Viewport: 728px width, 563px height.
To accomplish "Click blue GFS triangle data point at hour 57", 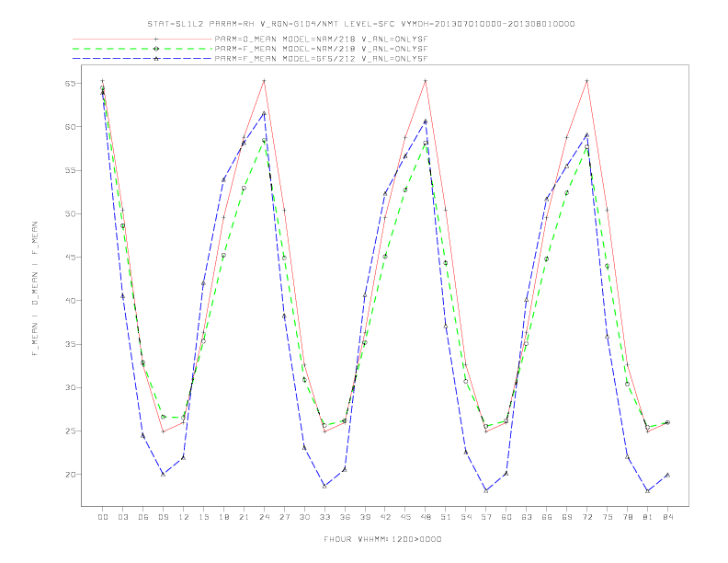I will point(486,490).
